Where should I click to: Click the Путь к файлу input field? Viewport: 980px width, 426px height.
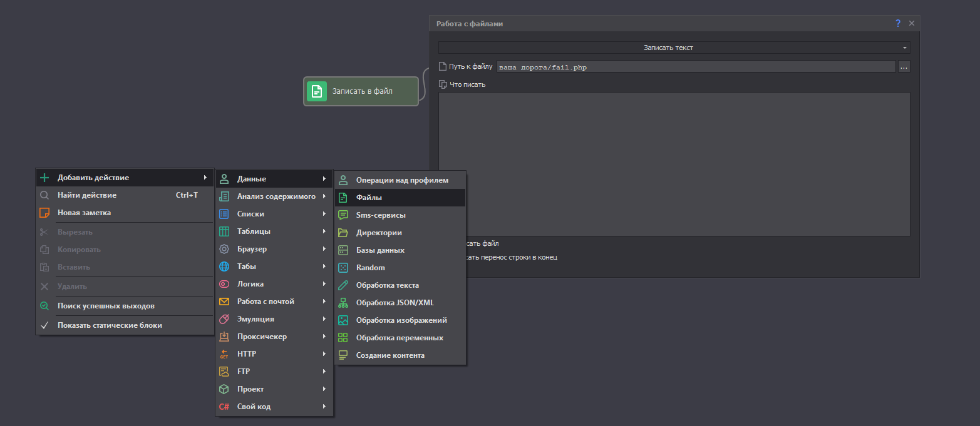[695, 66]
